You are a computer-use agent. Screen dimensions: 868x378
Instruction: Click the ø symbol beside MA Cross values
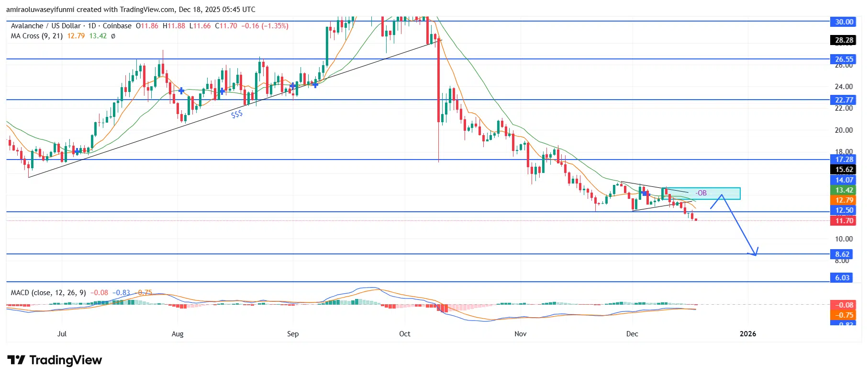pyautogui.click(x=113, y=36)
